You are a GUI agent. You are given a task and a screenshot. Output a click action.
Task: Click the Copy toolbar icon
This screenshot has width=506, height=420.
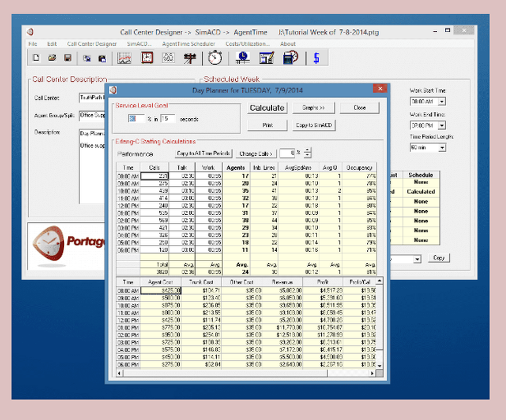[x=87, y=58]
